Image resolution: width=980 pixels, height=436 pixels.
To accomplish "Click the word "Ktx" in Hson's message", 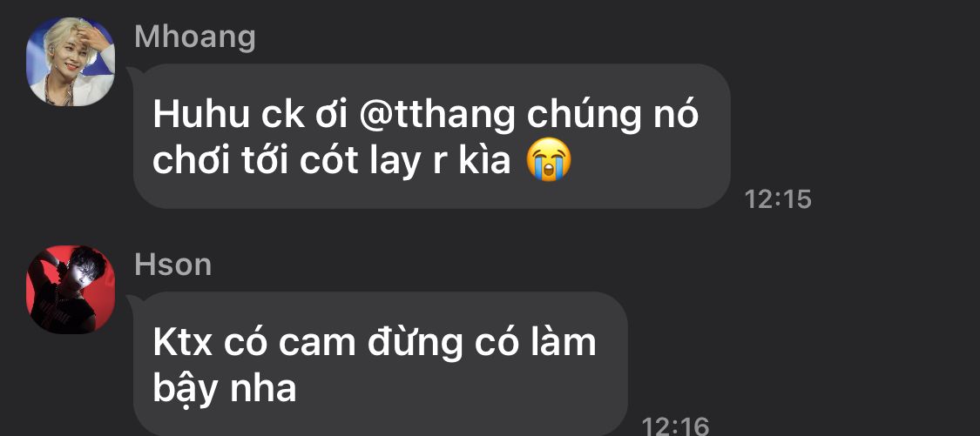I will pos(183,342).
